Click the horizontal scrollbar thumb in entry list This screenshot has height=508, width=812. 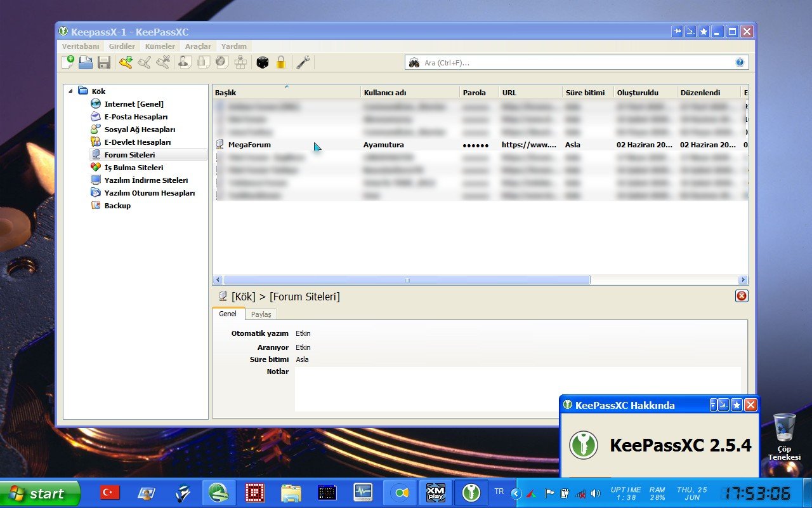click(407, 280)
